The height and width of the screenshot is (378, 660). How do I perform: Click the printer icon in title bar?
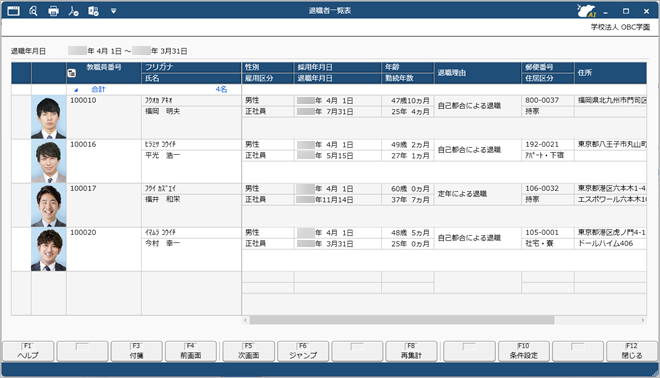click(53, 11)
